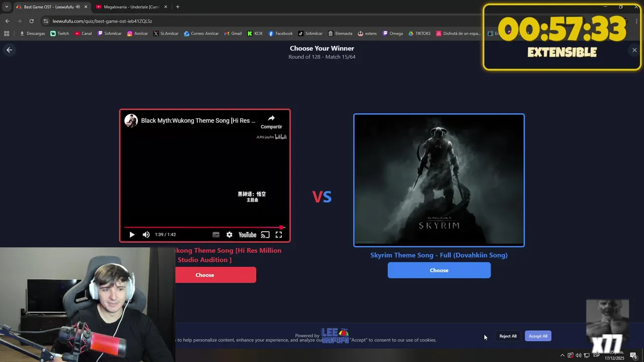Open the Eternauta bookmark
The image size is (644, 362).
pos(340,34)
